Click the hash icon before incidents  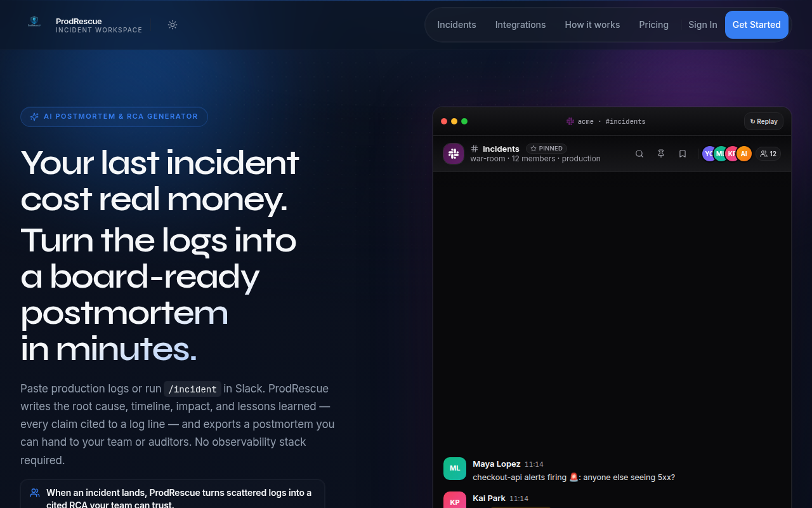tap(475, 149)
